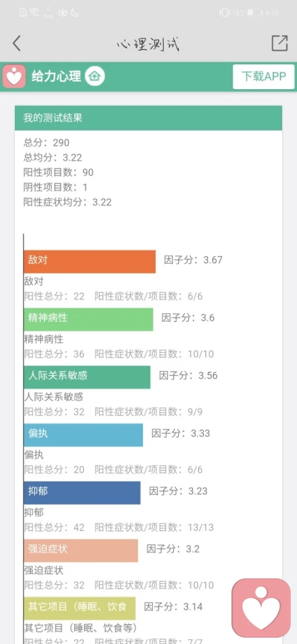The width and height of the screenshot is (297, 644).
Task: Select the light green 精神病性 bar
Action: [88, 319]
